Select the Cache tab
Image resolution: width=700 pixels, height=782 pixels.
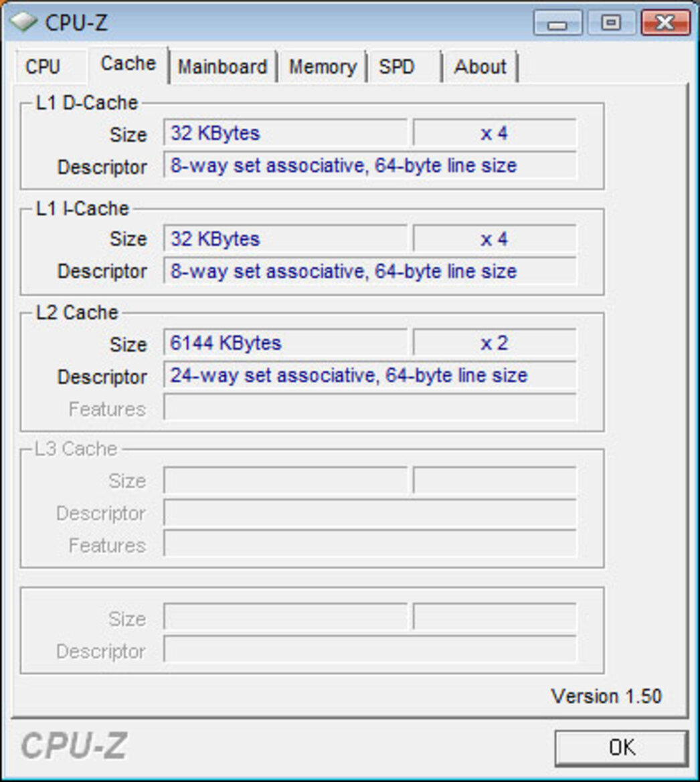pyautogui.click(x=128, y=64)
